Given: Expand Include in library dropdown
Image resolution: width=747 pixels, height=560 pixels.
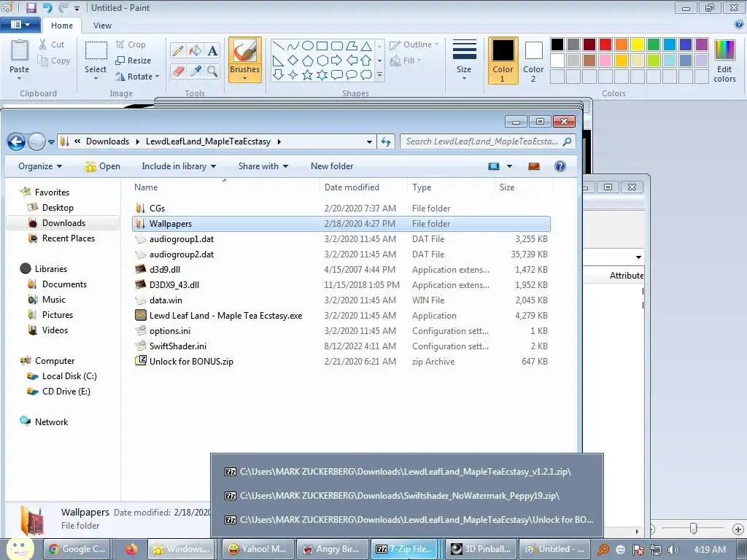Looking at the screenshot, I should click(x=179, y=166).
